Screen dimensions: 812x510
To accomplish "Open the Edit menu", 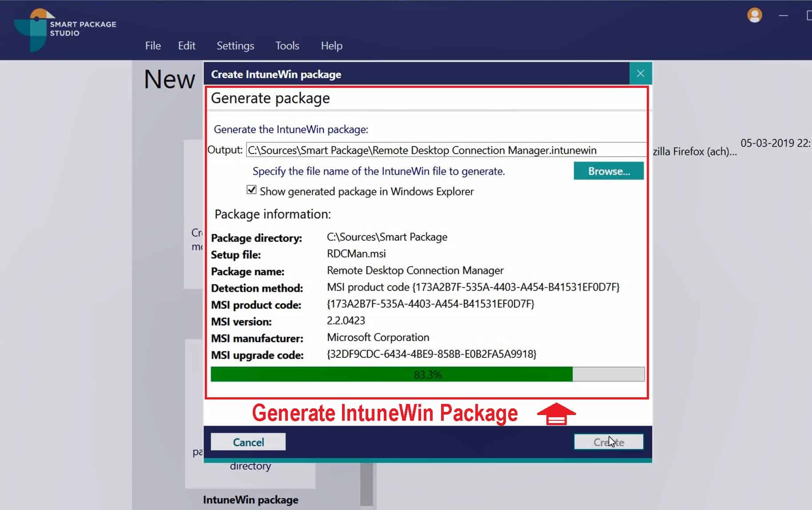I will 187,46.
